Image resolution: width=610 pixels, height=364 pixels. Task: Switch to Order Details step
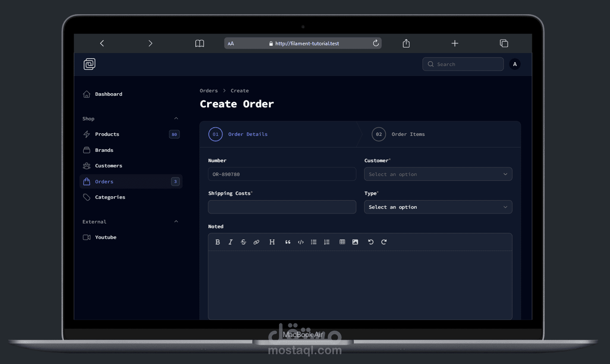click(238, 134)
